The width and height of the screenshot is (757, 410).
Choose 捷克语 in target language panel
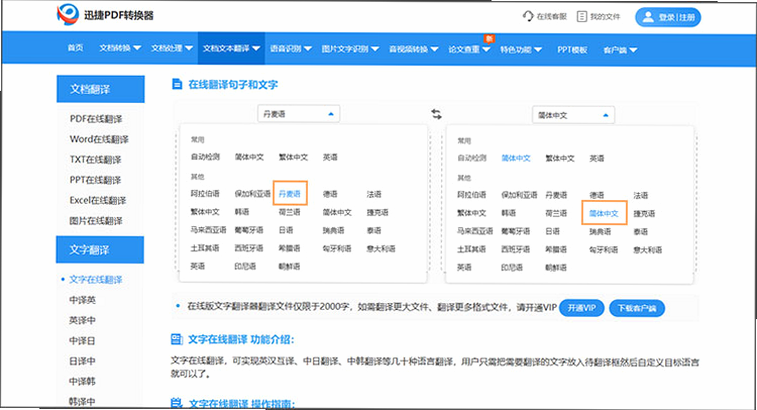click(644, 213)
